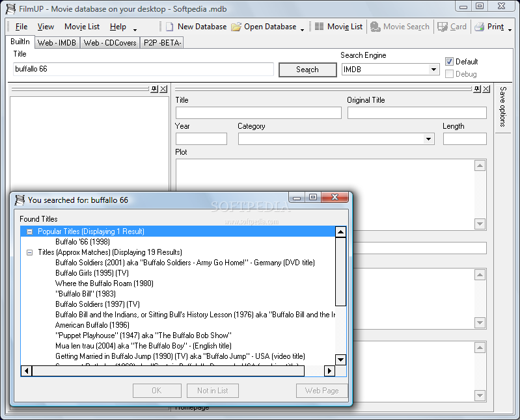The height and width of the screenshot is (420, 520).
Task: Select Mua len trau (2004) result
Action: pos(143,346)
